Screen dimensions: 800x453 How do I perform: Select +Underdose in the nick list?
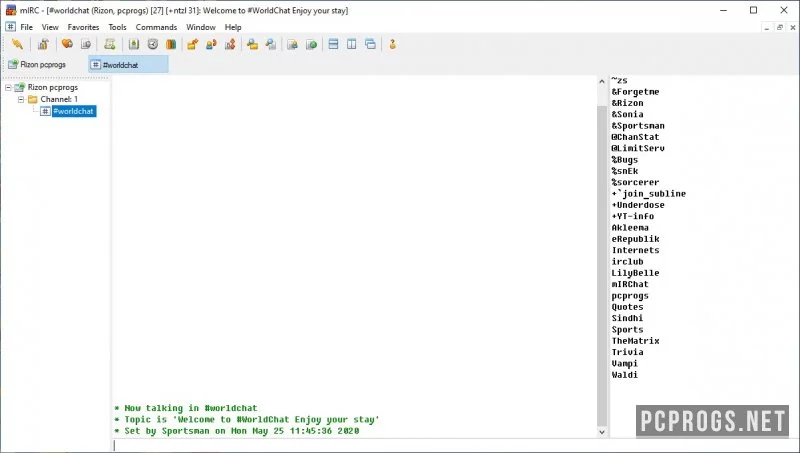[638, 205]
